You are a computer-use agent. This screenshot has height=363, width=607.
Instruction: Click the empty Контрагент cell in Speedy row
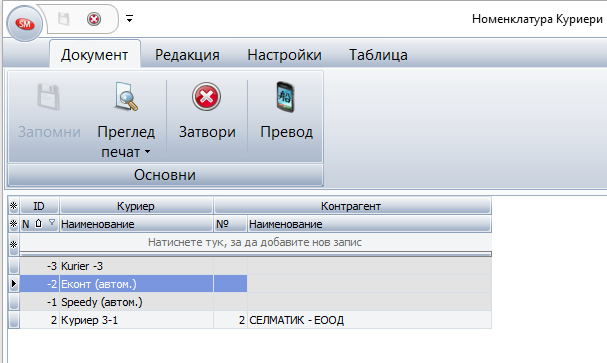(x=369, y=302)
